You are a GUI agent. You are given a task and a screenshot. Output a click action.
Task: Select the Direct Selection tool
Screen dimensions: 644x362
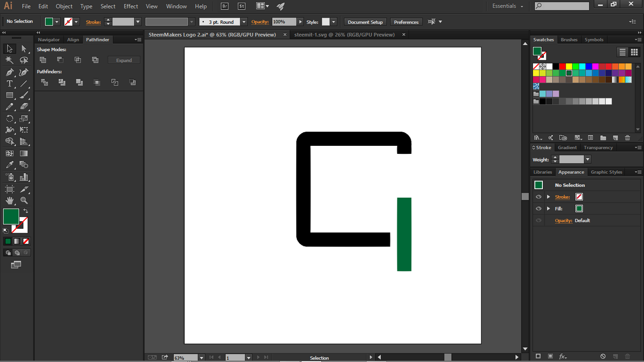[x=24, y=49]
